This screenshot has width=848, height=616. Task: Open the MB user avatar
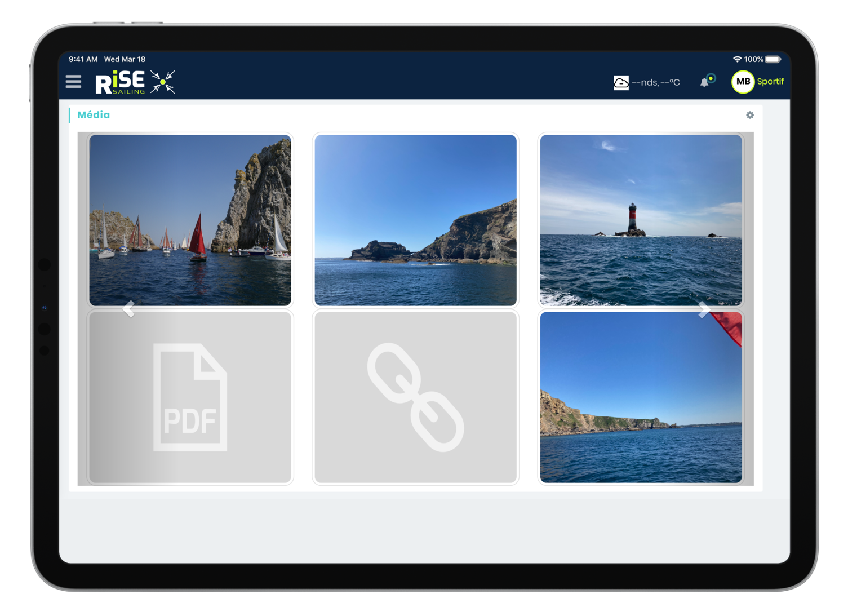pos(743,82)
